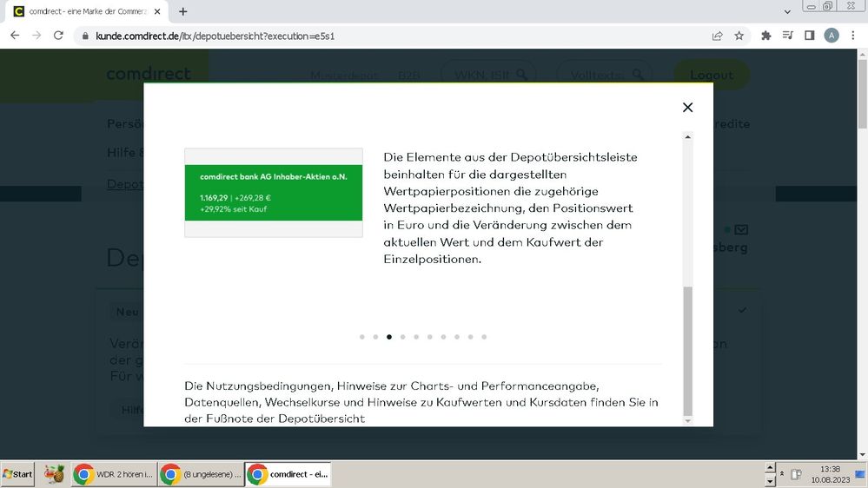Go to the sixth carousel dot

429,337
